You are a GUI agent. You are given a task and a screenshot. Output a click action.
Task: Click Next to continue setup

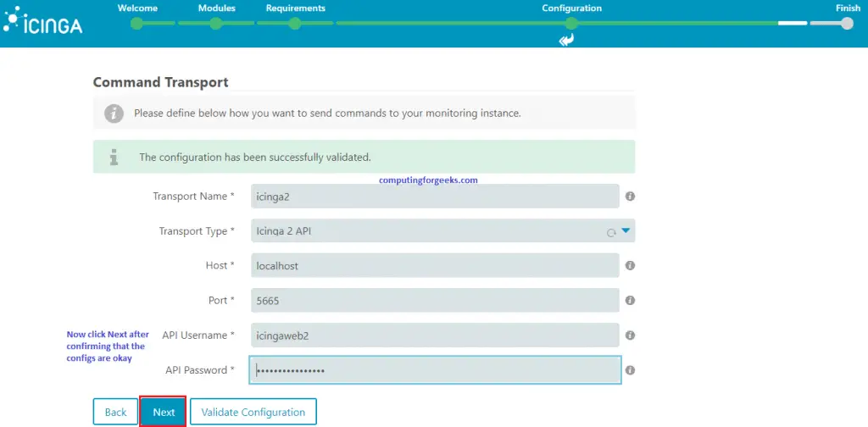pyautogui.click(x=164, y=412)
